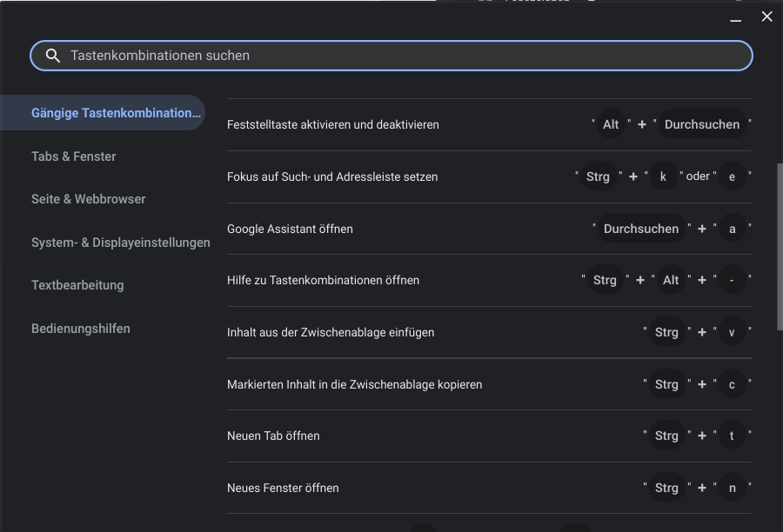Image resolution: width=783 pixels, height=532 pixels.
Task: Click the 't' key for Neuen Tab öffnen
Action: click(x=733, y=436)
